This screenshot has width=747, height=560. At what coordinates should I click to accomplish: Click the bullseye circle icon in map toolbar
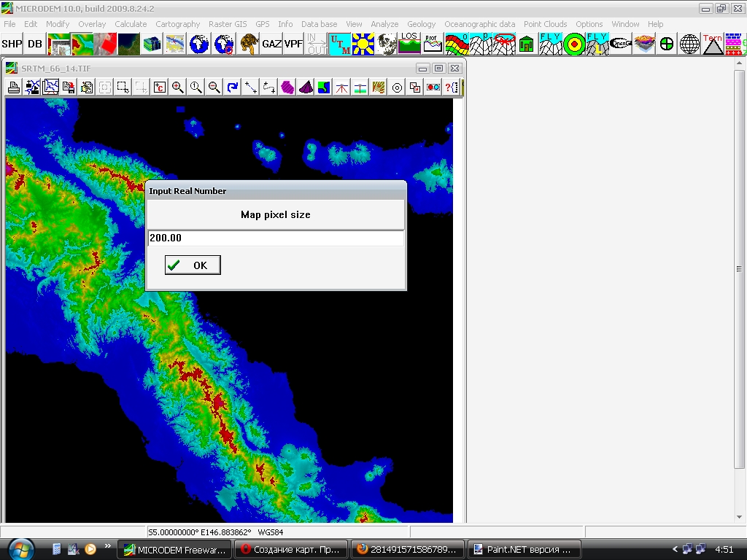pos(397,87)
